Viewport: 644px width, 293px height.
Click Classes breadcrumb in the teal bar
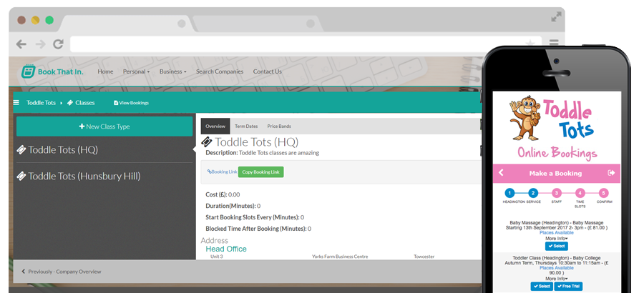click(x=85, y=103)
